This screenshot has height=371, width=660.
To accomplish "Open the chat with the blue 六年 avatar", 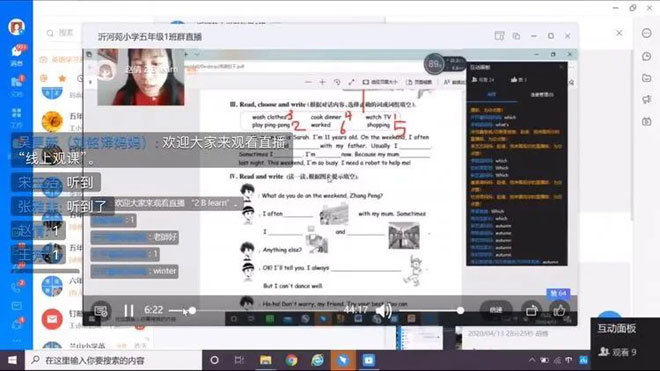I will coord(52,286).
